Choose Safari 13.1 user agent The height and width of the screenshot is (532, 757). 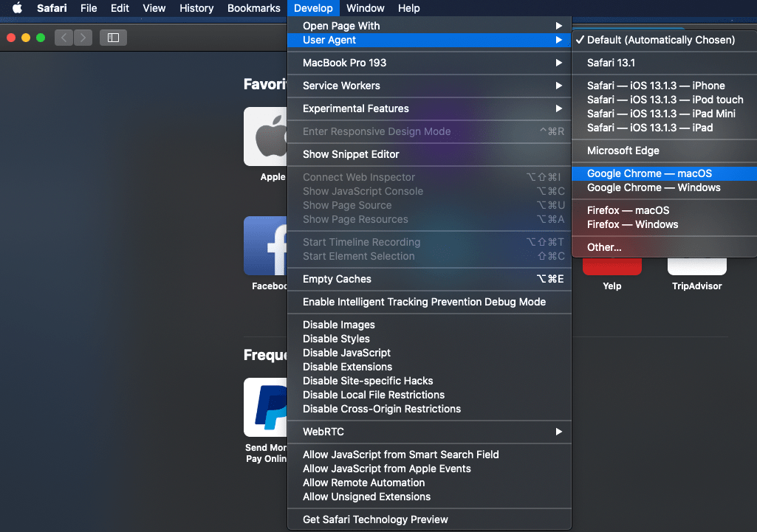[664, 63]
